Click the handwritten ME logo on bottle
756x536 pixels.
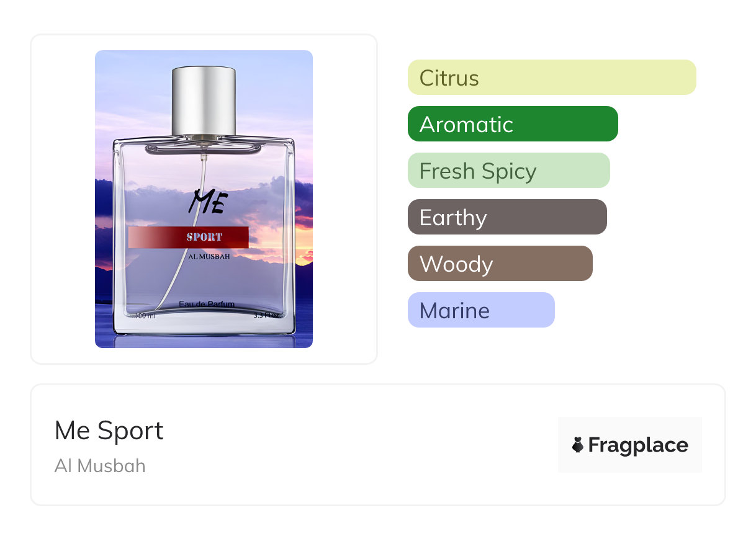click(208, 201)
